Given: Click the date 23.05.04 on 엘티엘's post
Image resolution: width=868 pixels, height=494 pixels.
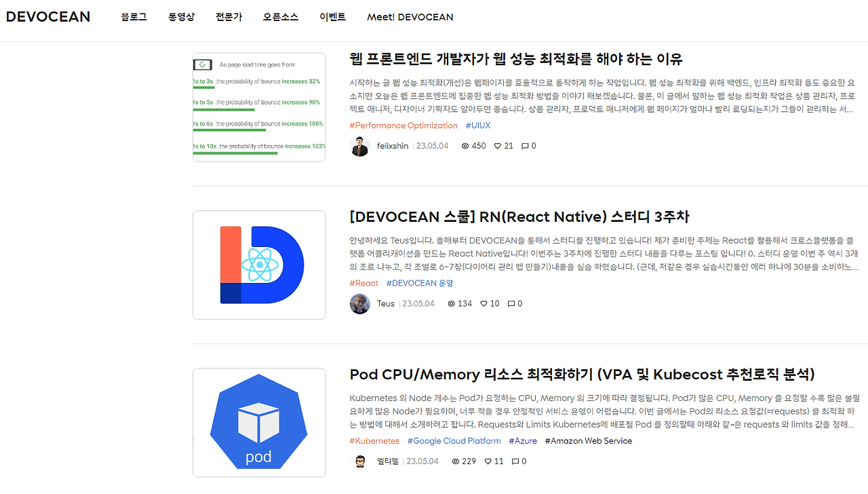Looking at the screenshot, I should [422, 461].
